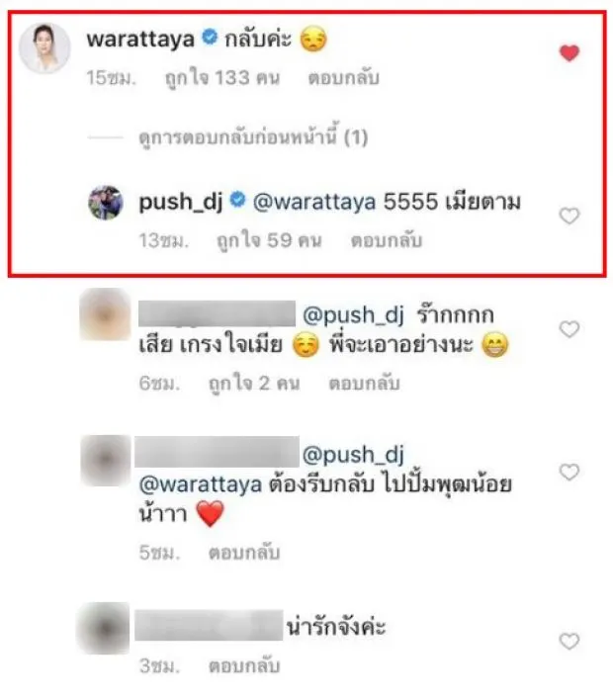Open push_dj username link

[x=181, y=203]
